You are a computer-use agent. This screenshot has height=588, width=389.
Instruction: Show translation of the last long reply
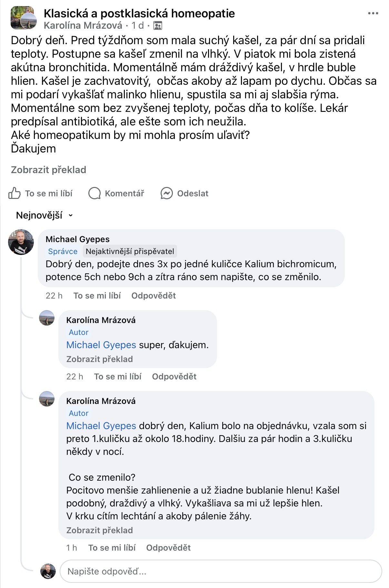(x=99, y=530)
